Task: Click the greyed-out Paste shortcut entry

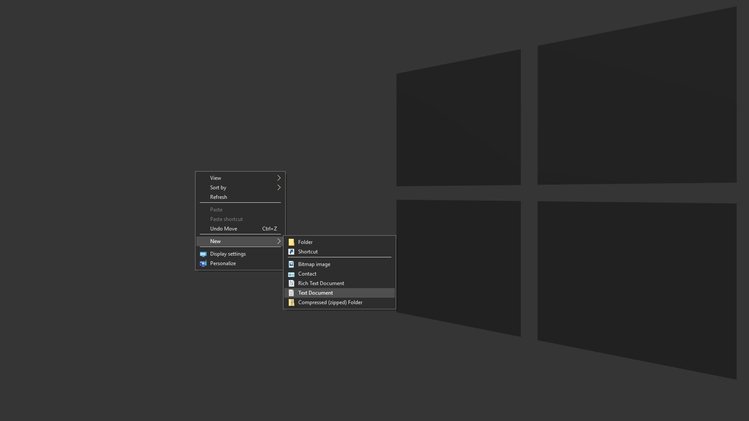Action: coord(240,219)
